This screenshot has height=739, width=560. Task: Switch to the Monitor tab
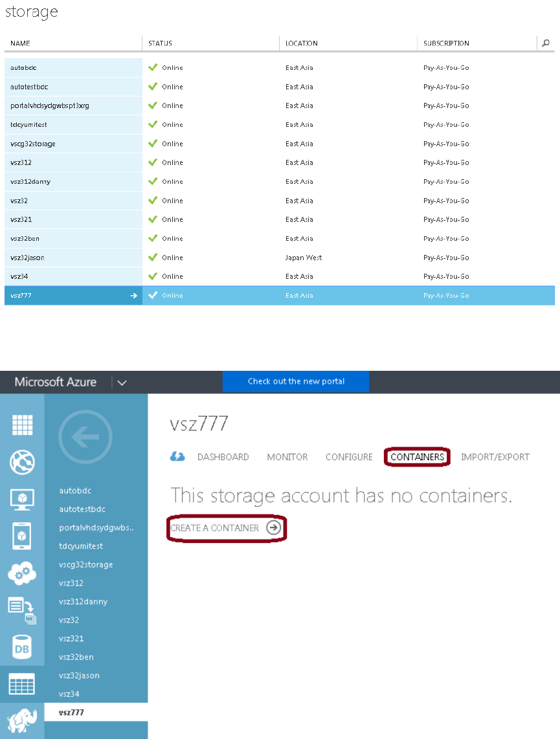point(287,457)
